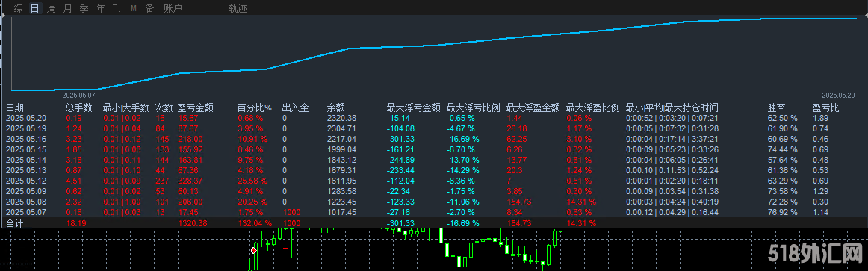Click the 最大浮亏金额 column header
The height and width of the screenshot is (271, 868).
(x=414, y=108)
